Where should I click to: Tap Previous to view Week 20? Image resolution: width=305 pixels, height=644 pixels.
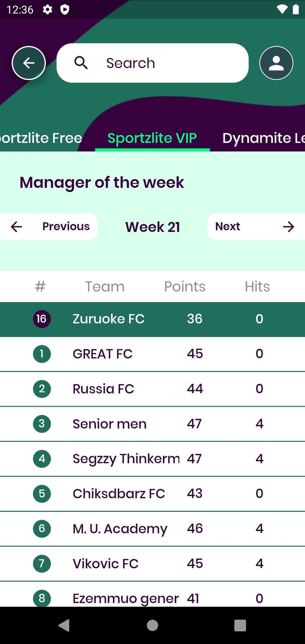(66, 226)
